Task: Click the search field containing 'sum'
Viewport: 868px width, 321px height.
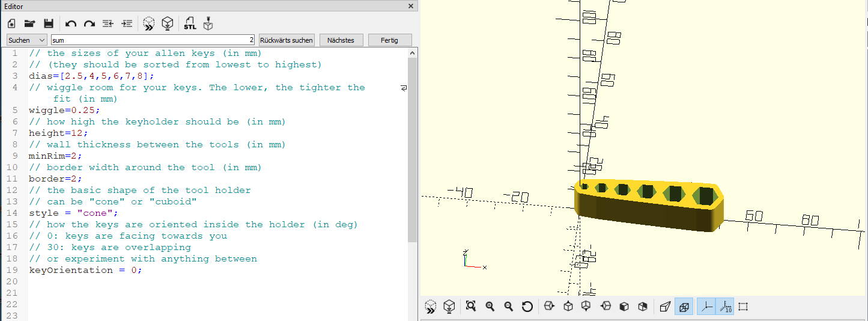Action: coord(153,40)
